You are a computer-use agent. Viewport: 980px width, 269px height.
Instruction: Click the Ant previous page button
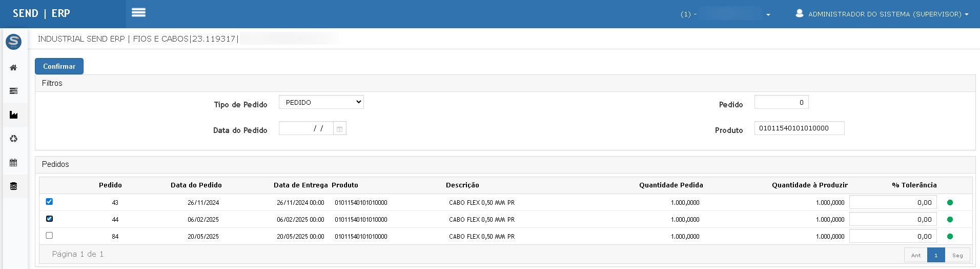(915, 255)
